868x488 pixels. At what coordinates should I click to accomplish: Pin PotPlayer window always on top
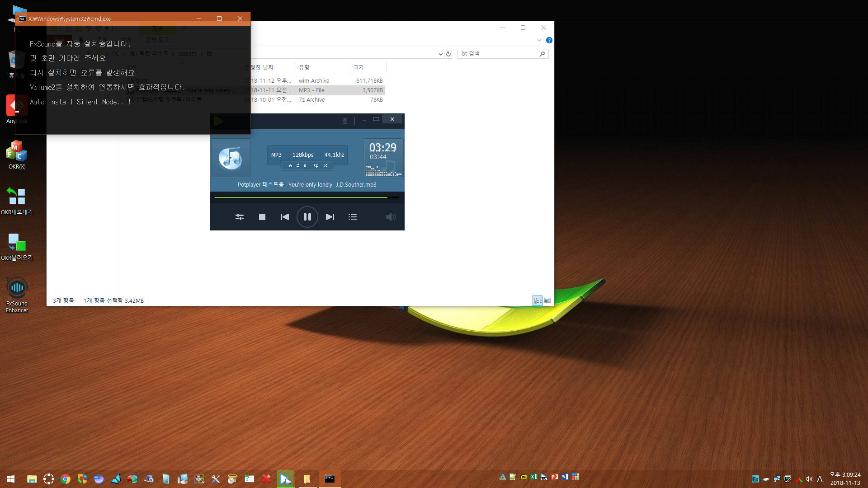[345, 121]
